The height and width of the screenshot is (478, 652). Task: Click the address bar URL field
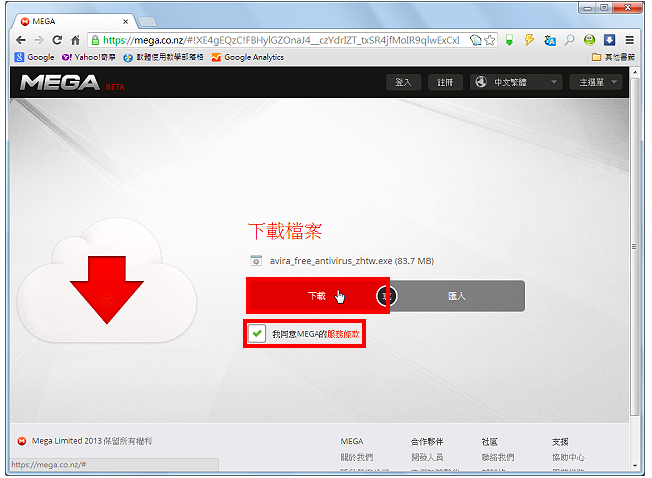tap(281, 40)
